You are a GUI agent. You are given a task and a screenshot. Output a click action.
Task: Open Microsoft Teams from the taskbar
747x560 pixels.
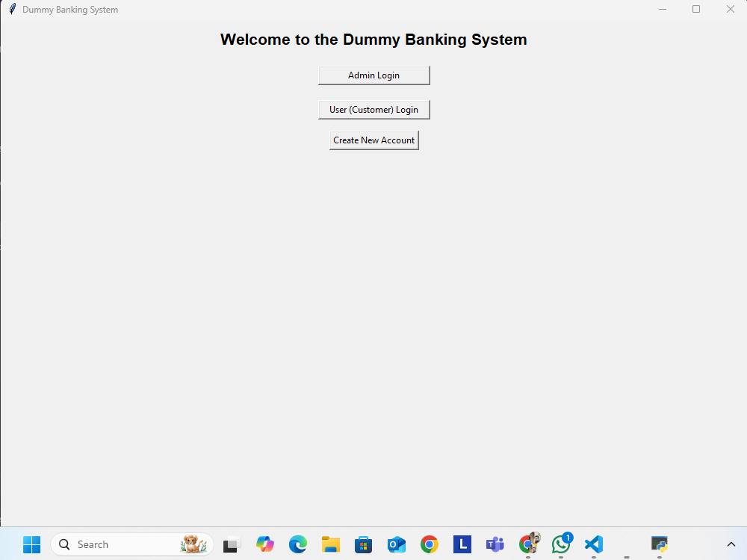495,544
